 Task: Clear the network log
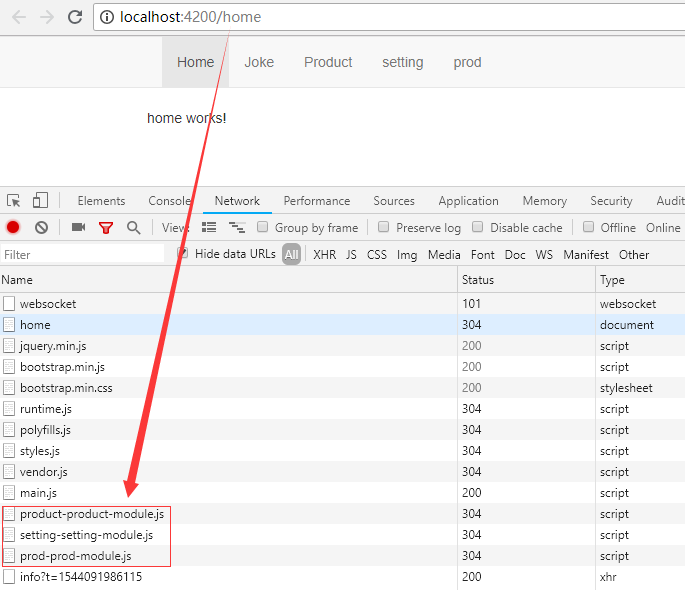(41, 228)
